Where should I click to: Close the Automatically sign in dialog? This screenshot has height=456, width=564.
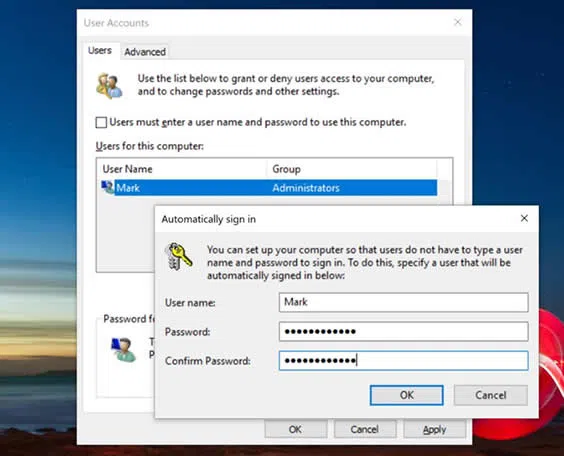[524, 218]
